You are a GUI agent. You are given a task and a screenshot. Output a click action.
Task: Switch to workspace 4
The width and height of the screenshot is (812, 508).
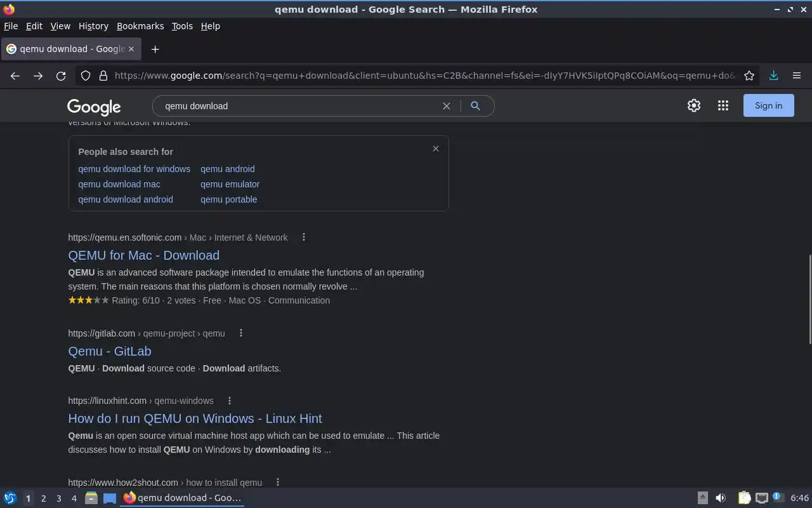tap(74, 498)
